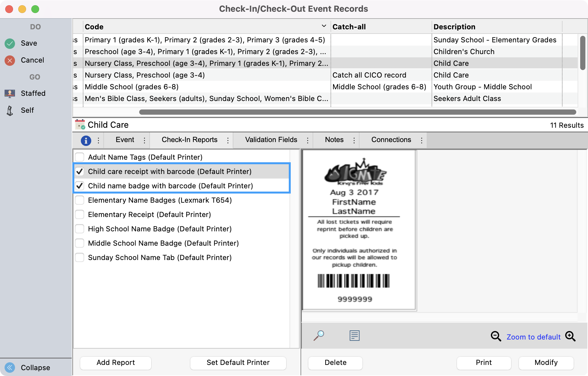Uncheck Child care receipt with barcode
This screenshot has width=588, height=376.
79,171
